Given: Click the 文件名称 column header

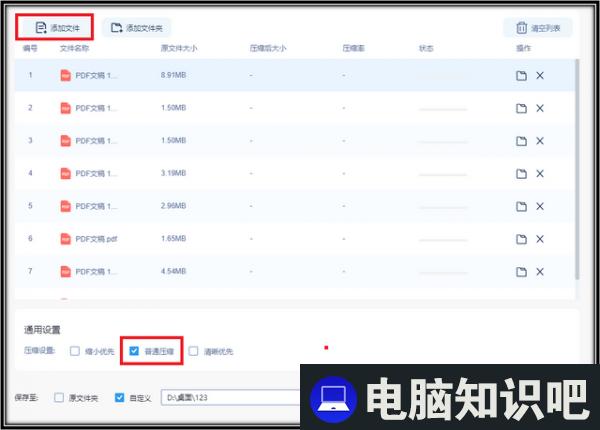Looking at the screenshot, I should pos(74,48).
